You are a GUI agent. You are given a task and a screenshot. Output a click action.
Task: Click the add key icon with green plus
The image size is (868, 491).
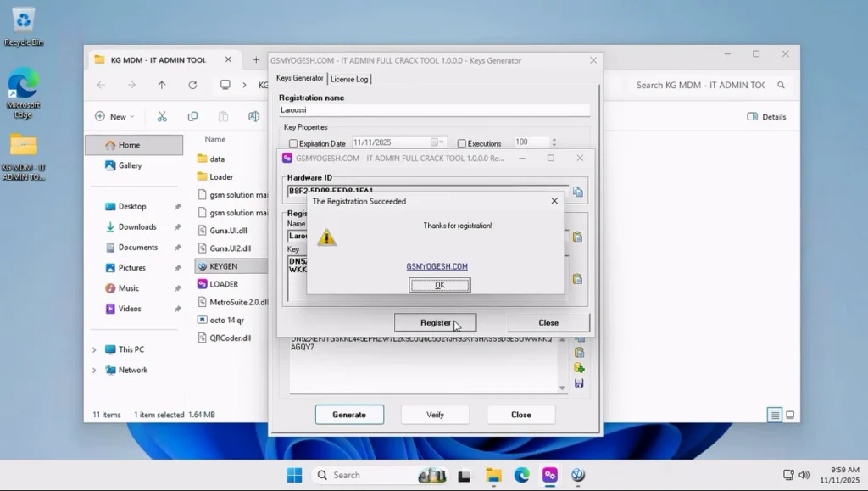[579, 368]
